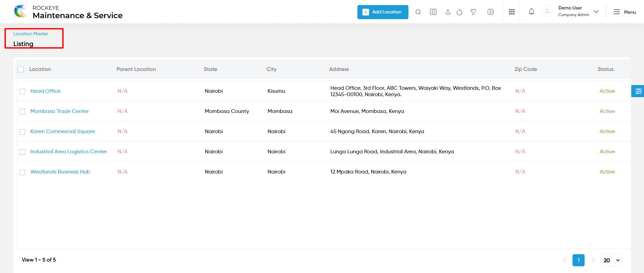This screenshot has width=644, height=273.
Task: Open the Westlands Business Hub link
Action: (60, 172)
